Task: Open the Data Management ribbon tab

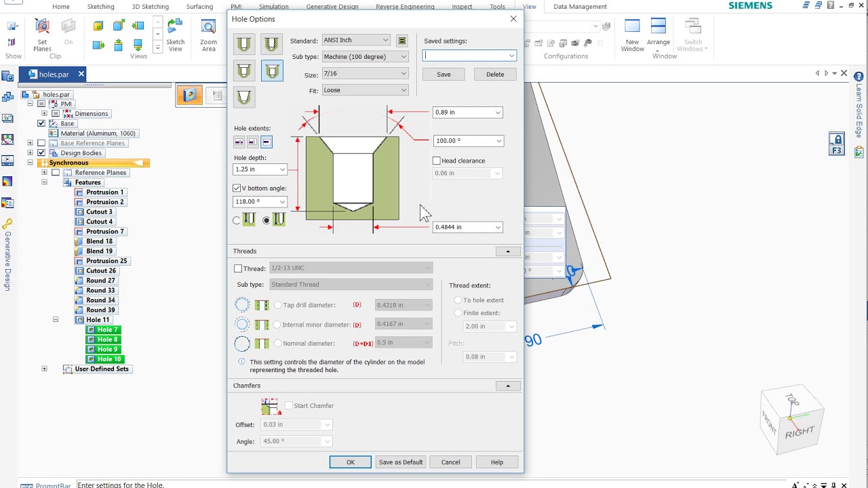Action: 580,6
